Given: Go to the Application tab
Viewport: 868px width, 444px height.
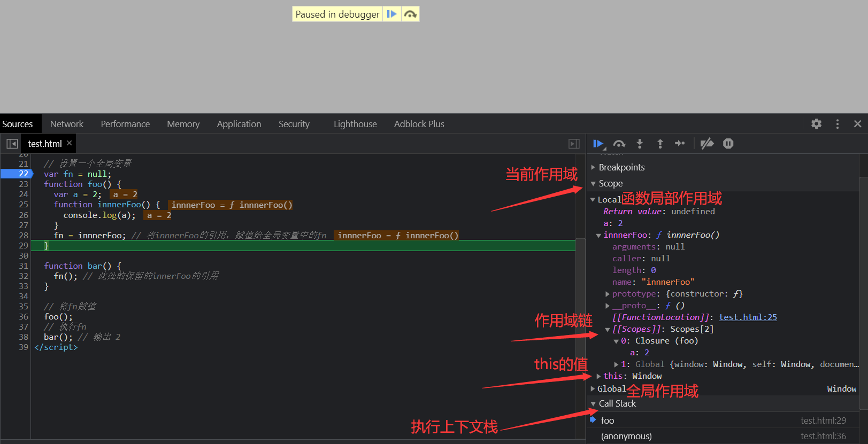Looking at the screenshot, I should [x=239, y=124].
